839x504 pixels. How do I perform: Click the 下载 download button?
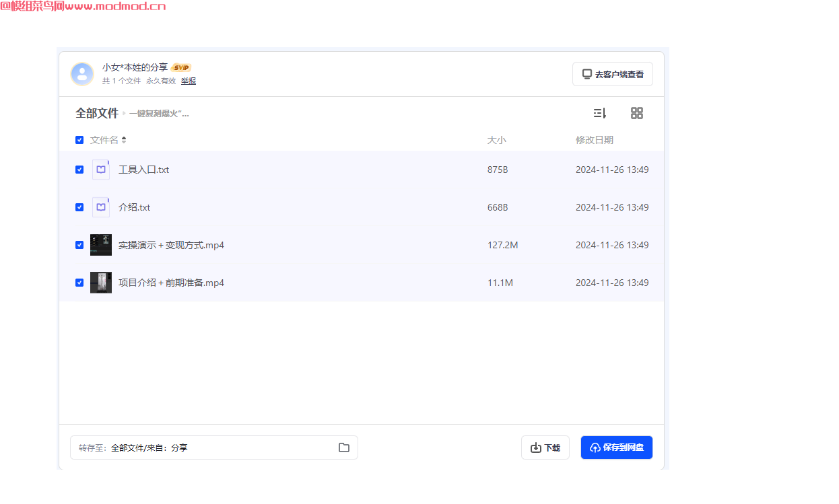click(x=545, y=447)
